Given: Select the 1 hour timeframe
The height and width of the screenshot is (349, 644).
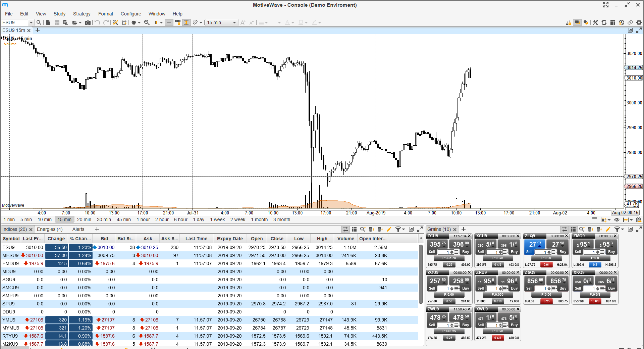Looking at the screenshot, I should click(x=143, y=219).
